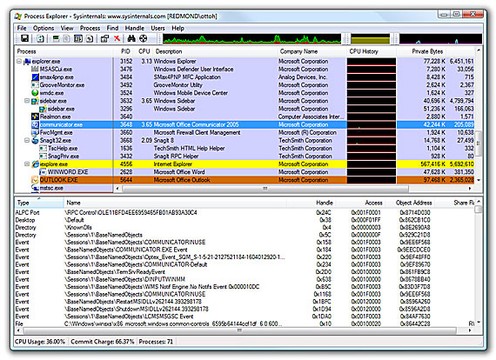This screenshot has width=496, height=360.
Task: Collapse the sidebar.exe tree node
Action: pyautogui.click(x=27, y=101)
